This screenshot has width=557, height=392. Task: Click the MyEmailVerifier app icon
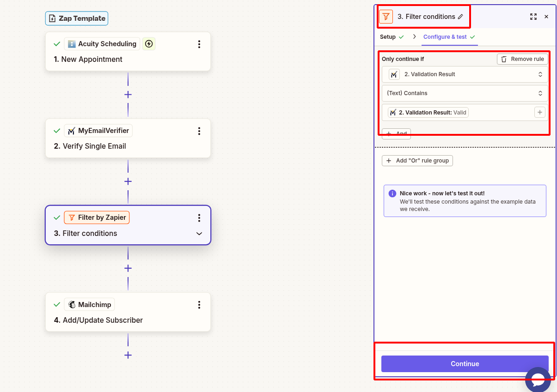(71, 131)
